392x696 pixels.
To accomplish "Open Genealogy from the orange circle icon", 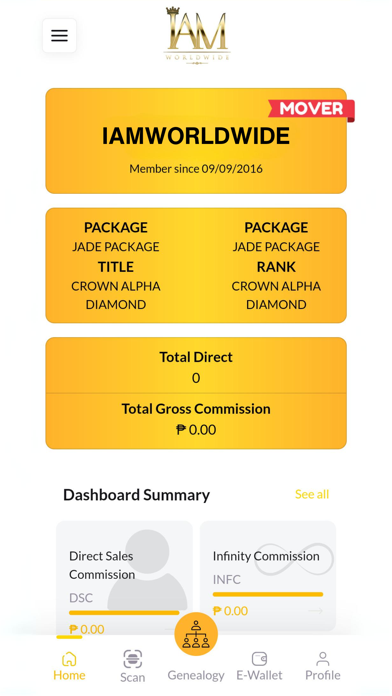I will (196, 634).
